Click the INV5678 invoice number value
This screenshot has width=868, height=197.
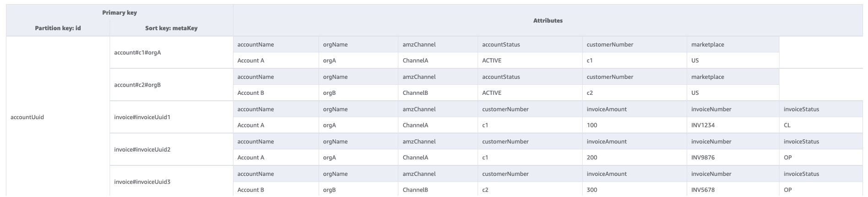[703, 190]
